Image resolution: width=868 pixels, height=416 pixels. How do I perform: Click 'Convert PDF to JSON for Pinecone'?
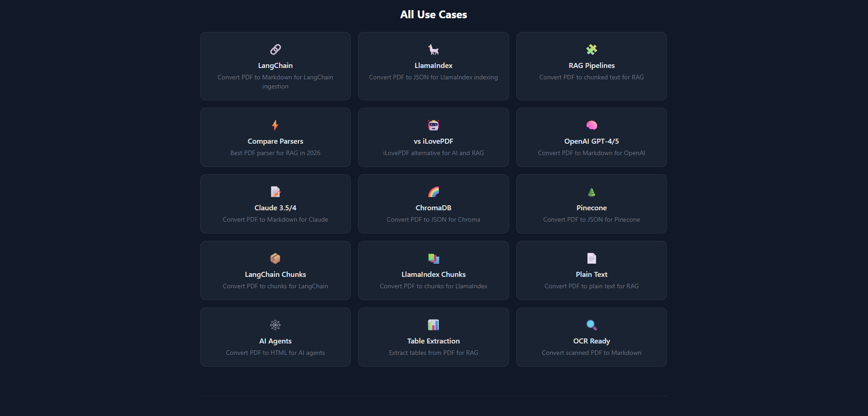[592, 220]
